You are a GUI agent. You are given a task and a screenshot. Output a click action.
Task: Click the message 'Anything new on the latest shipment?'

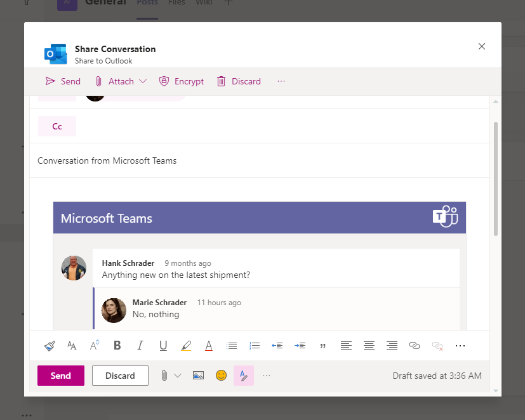click(176, 275)
